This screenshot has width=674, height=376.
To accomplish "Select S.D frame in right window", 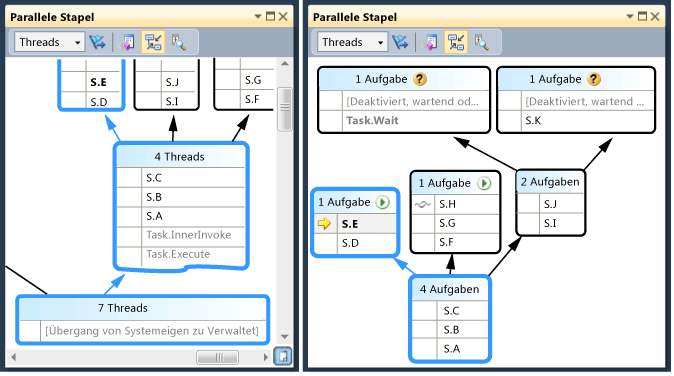I will coord(355,243).
